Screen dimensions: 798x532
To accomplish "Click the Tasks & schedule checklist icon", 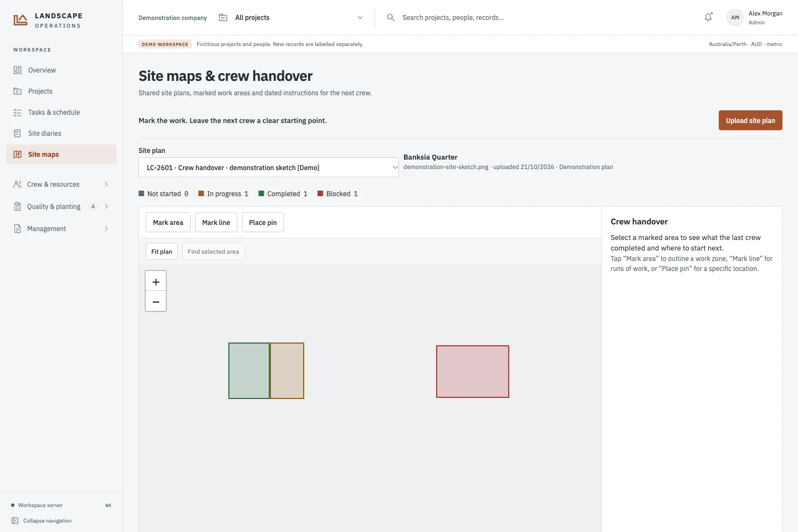I will 18,112.
